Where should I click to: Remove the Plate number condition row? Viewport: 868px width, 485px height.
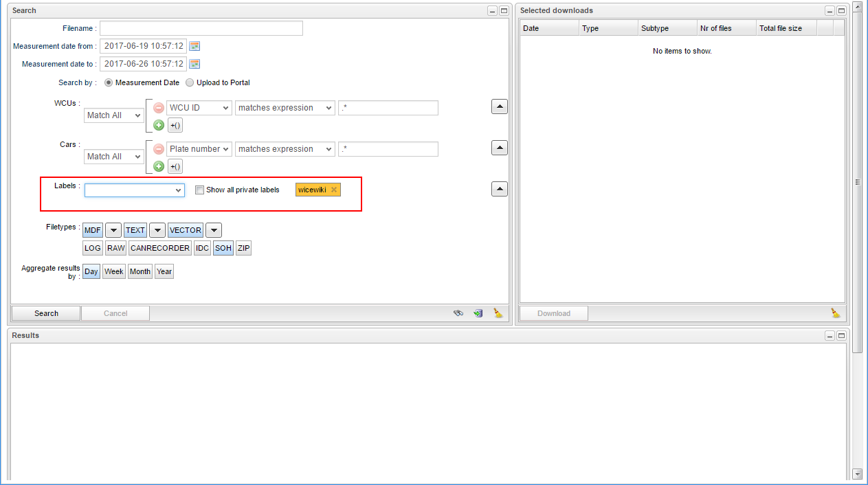pyautogui.click(x=159, y=149)
